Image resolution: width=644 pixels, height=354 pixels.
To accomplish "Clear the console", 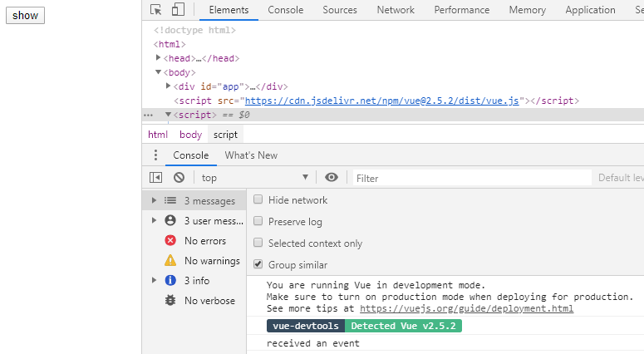I will [x=179, y=177].
